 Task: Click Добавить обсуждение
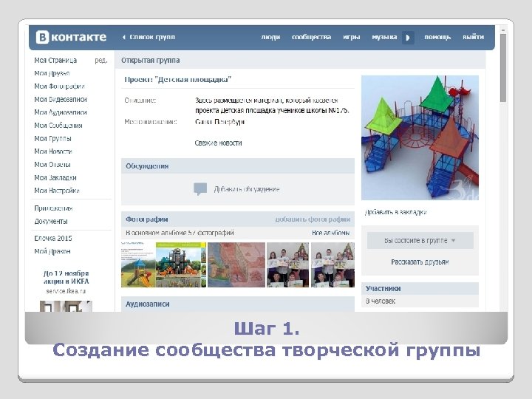(247, 189)
